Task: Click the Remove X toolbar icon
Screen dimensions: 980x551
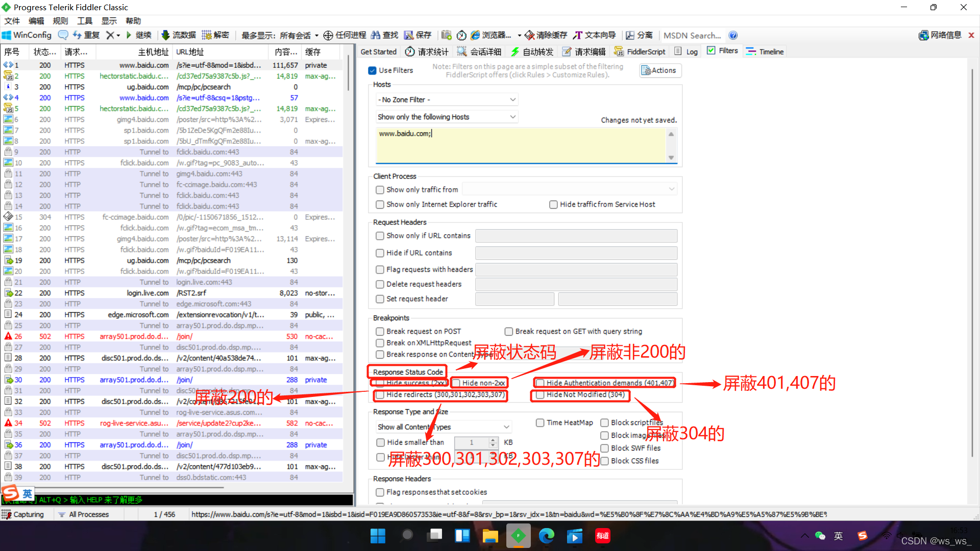Action: pyautogui.click(x=109, y=35)
